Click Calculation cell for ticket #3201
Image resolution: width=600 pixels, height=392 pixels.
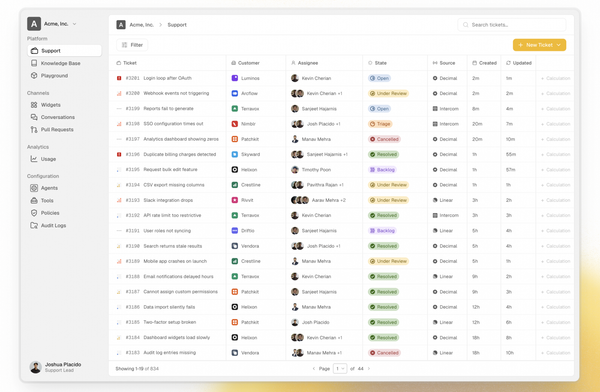point(555,78)
